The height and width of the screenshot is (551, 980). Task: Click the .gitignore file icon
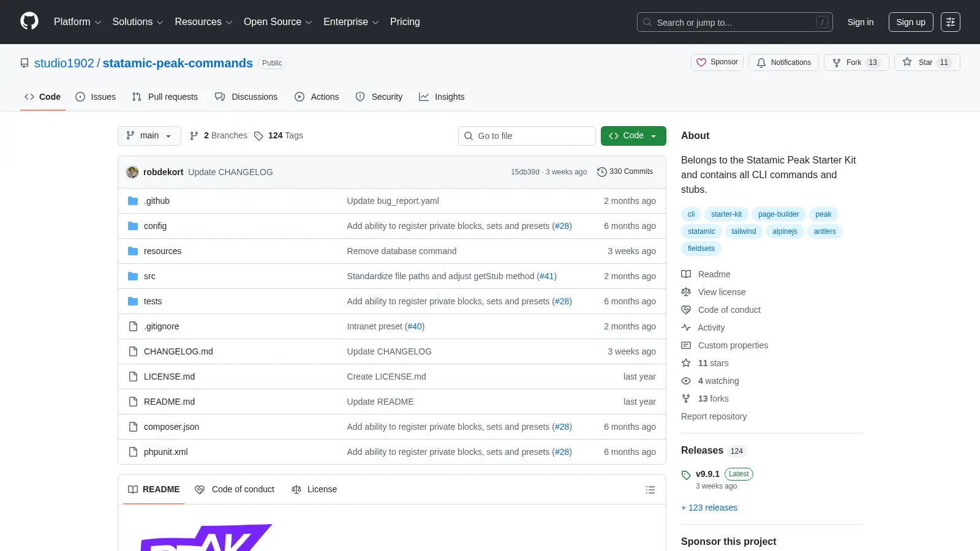click(133, 326)
